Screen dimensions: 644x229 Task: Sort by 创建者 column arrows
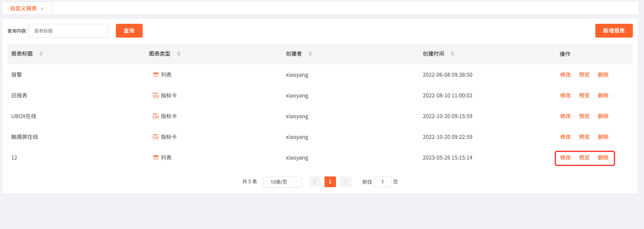[310, 54]
